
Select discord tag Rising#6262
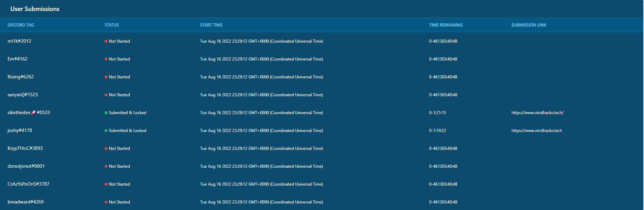click(21, 77)
